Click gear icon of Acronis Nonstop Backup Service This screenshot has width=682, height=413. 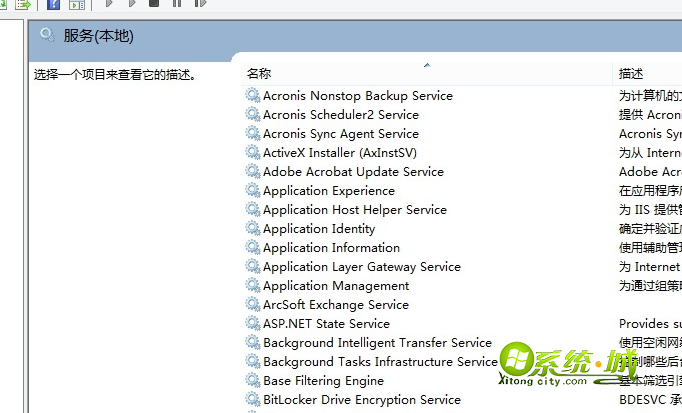point(253,95)
